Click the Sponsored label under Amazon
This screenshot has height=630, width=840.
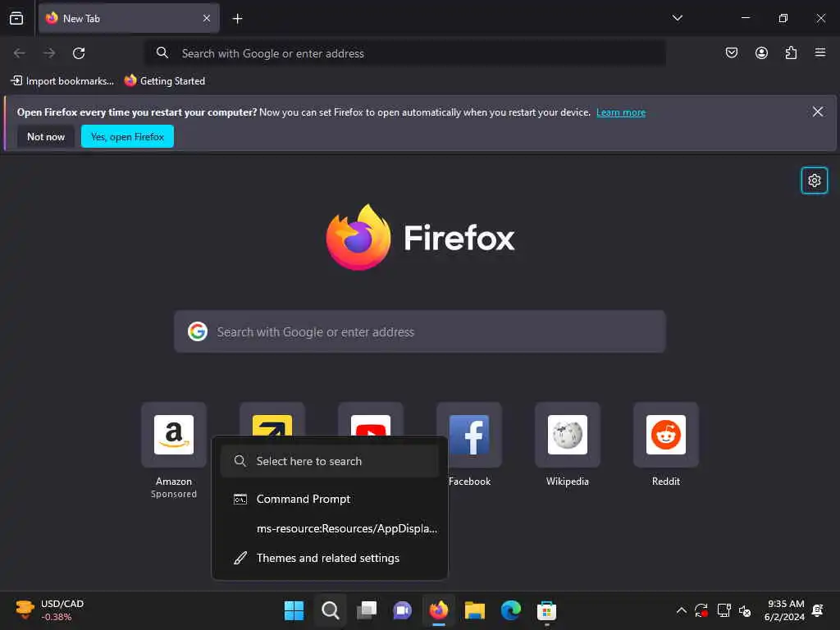point(174,494)
